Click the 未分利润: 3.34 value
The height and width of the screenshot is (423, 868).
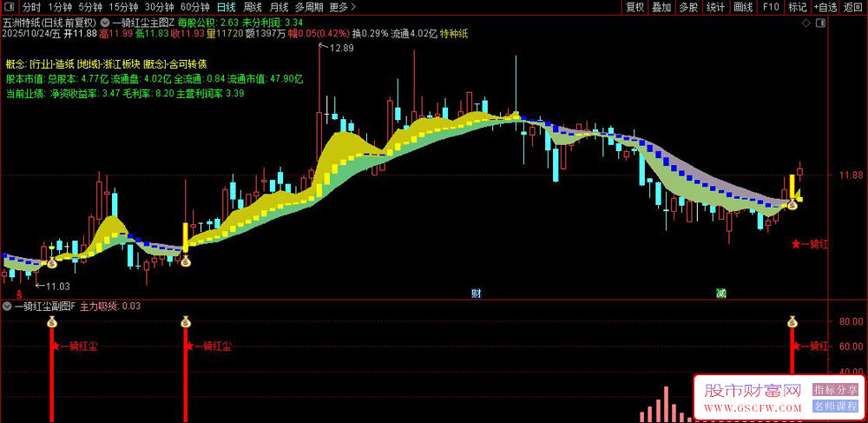point(273,23)
